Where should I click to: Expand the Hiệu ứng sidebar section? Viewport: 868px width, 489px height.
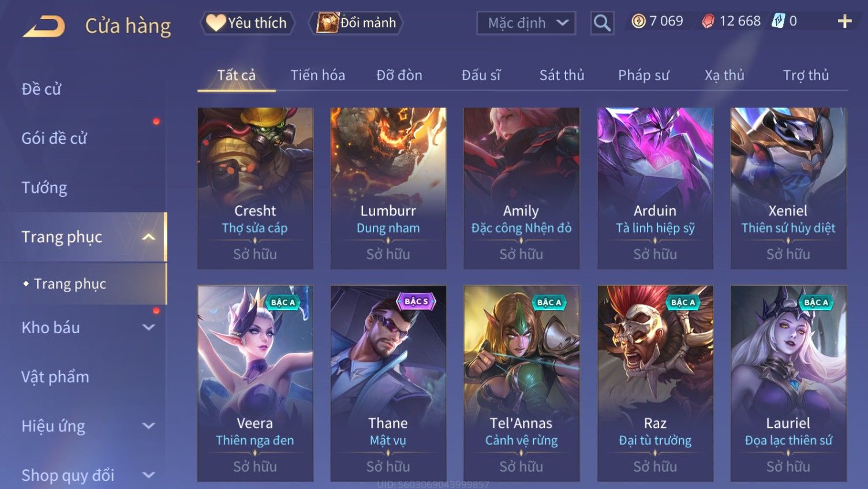point(148,426)
